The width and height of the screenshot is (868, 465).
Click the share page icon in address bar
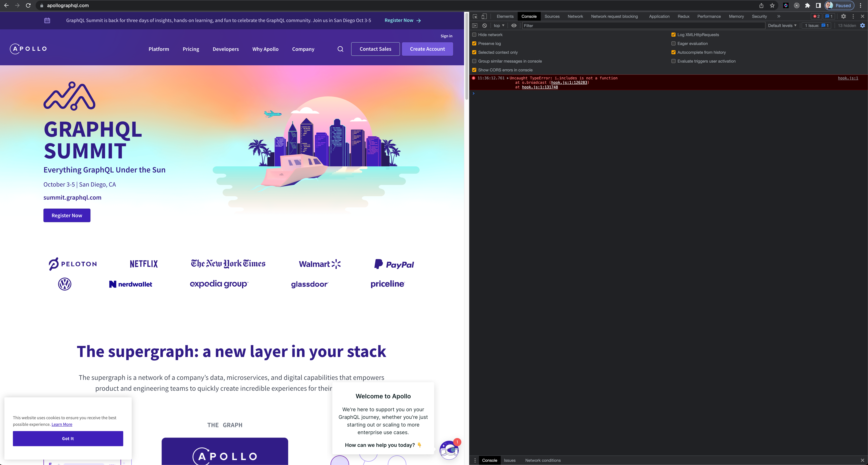pos(761,5)
